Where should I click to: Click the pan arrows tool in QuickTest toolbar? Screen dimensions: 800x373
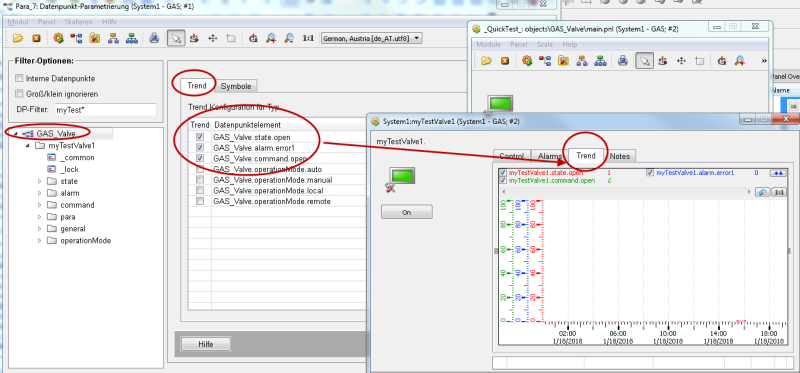[681, 61]
